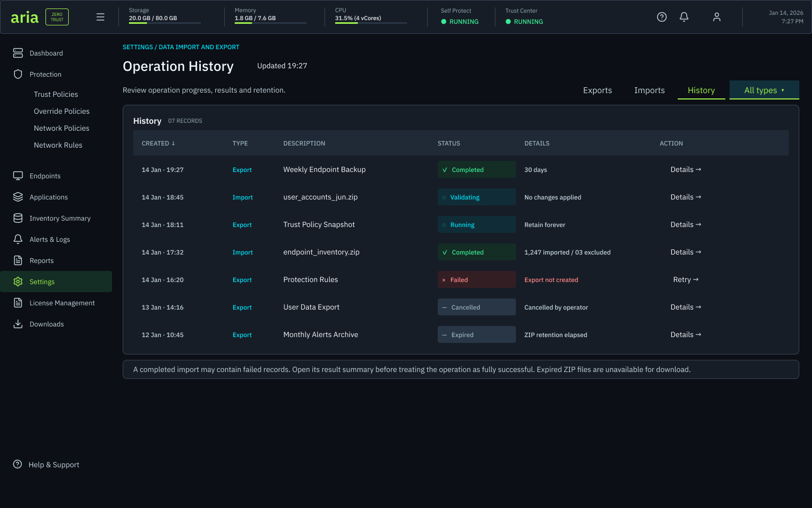The image size is (812, 508).
Task: Click the Downloads arrow icon
Action: [18, 324]
